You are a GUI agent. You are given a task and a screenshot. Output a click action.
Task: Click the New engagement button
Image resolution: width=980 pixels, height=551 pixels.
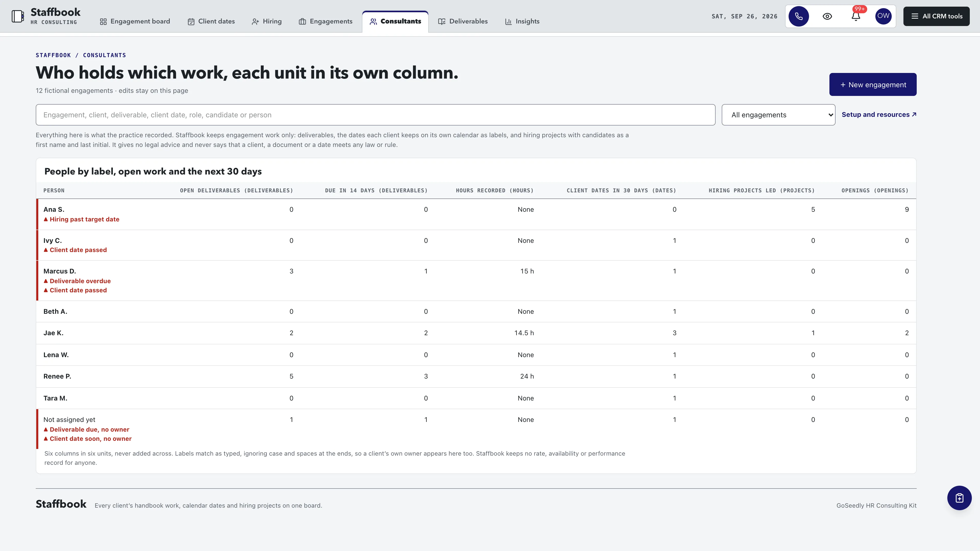click(873, 84)
